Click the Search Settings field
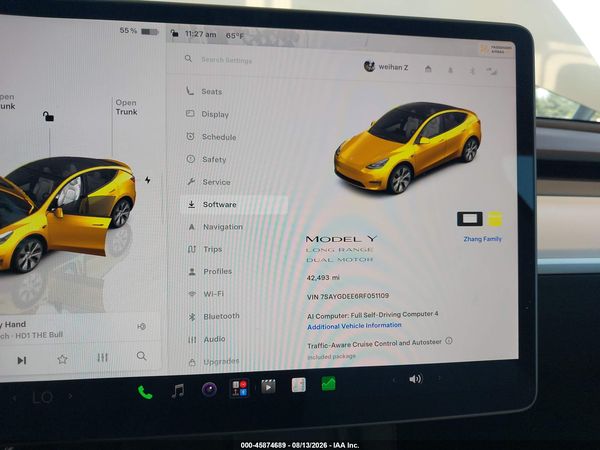 click(x=227, y=60)
